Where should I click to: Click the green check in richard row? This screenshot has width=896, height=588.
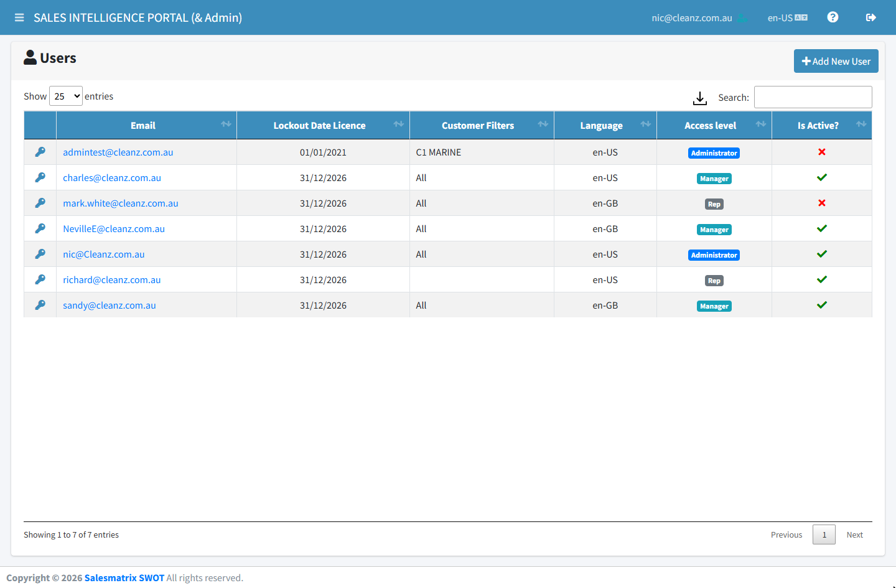822,279
